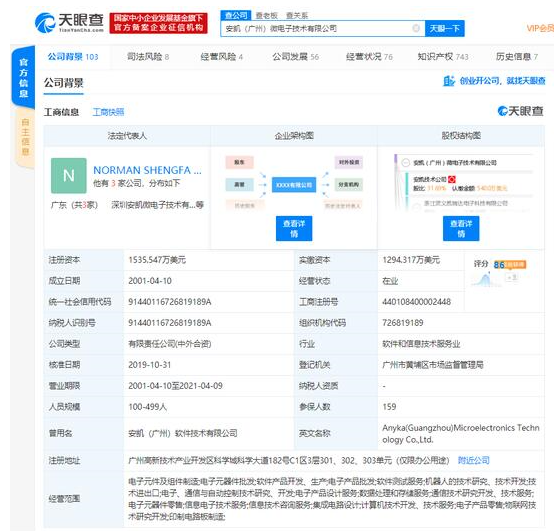Click the staff size value 100-499人
The width and height of the screenshot is (558, 531).
147,407
